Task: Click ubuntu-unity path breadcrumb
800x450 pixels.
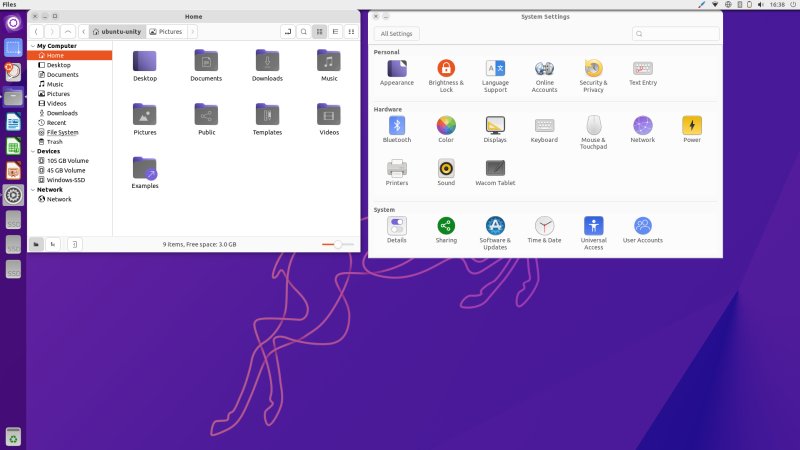Action: coord(117,32)
